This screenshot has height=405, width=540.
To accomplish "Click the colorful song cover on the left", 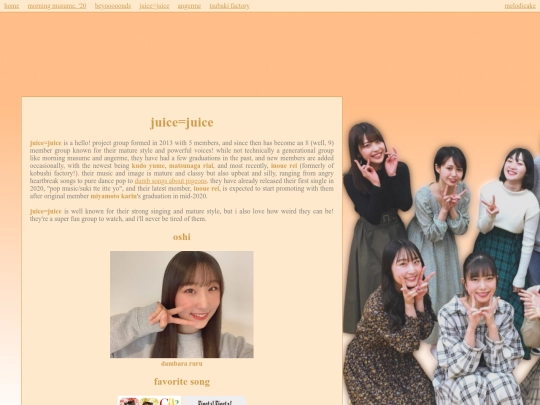I will (149, 401).
